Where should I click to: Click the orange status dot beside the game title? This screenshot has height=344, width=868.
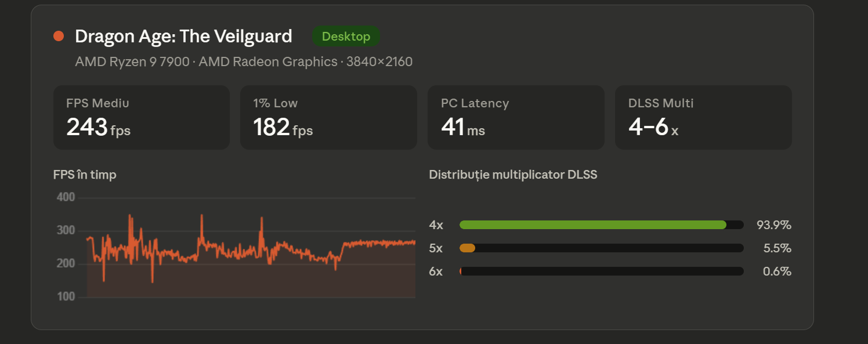click(x=59, y=37)
